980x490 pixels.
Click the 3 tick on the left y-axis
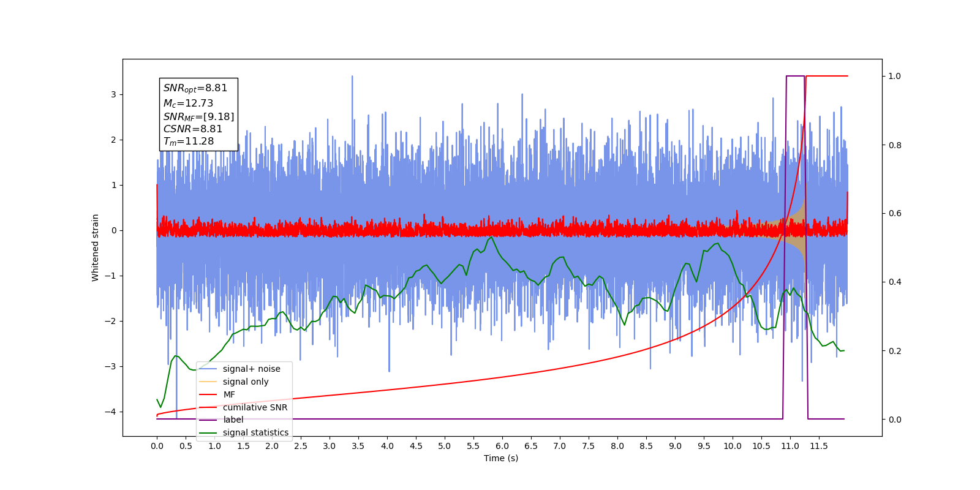[113, 94]
